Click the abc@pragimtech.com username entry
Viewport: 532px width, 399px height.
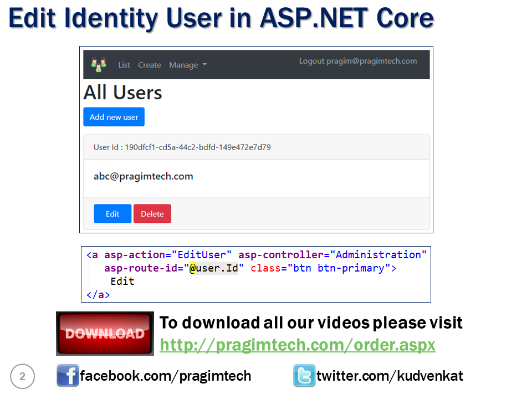[x=143, y=176]
